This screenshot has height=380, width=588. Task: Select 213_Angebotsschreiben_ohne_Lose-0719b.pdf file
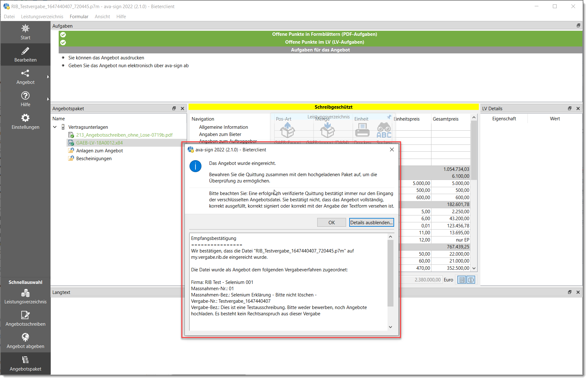(124, 135)
